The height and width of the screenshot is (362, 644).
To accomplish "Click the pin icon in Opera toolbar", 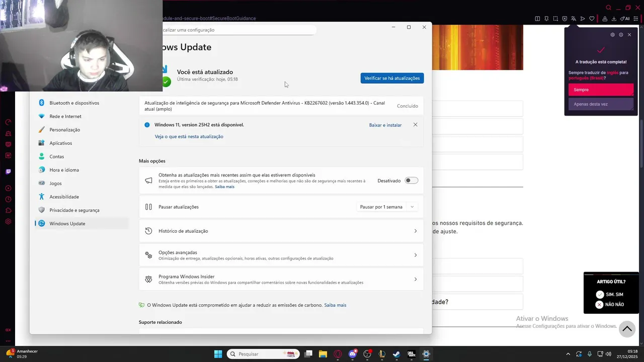I will pyautogui.click(x=546, y=19).
